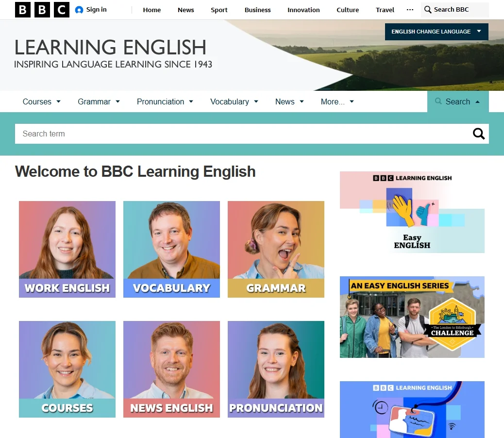
Task: Open the London to Edinburgh Challenge banner
Action: (412, 317)
